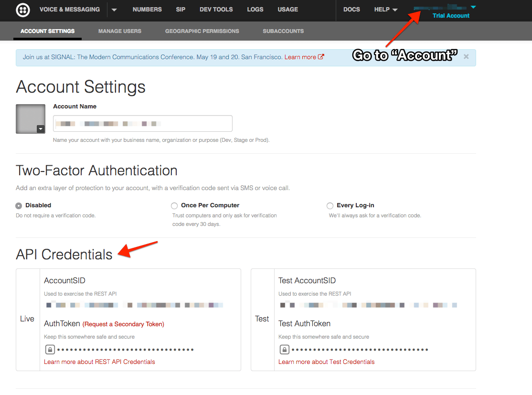Select the Disabled verification option

click(x=18, y=205)
